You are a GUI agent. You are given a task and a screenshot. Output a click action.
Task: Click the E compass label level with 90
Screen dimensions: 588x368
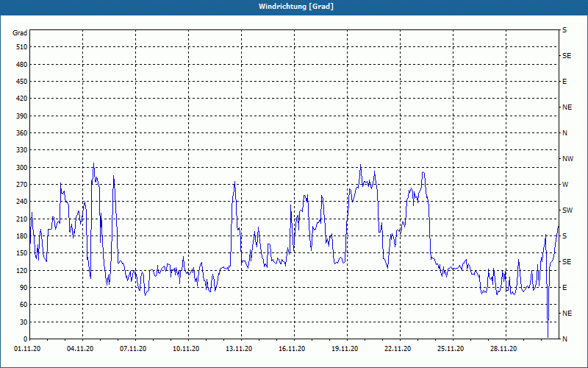[564, 288]
